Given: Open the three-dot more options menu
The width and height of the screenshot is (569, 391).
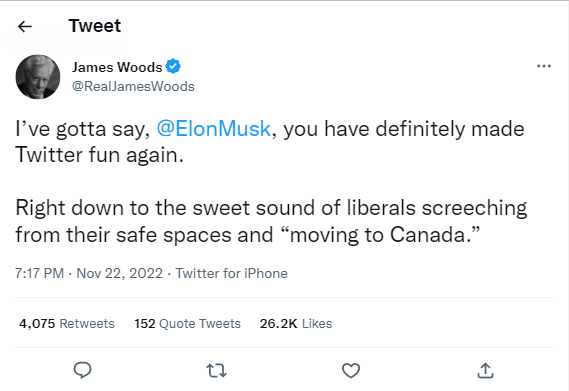Looking at the screenshot, I should click(544, 66).
